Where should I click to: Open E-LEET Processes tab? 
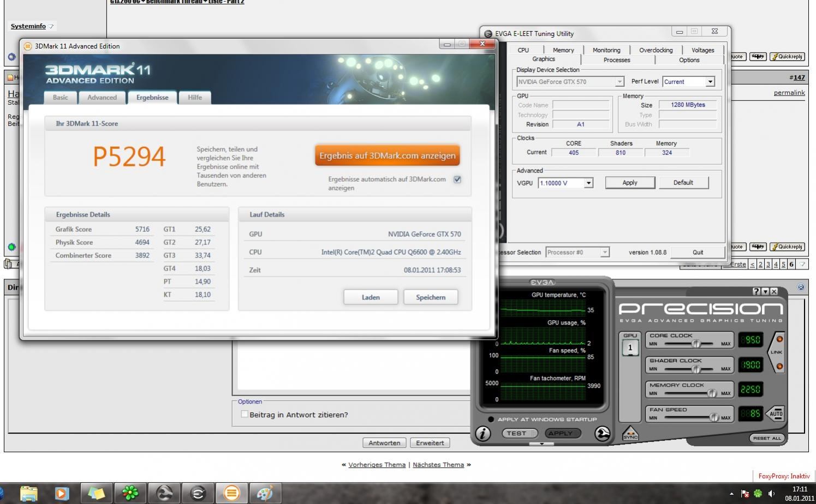click(x=617, y=60)
